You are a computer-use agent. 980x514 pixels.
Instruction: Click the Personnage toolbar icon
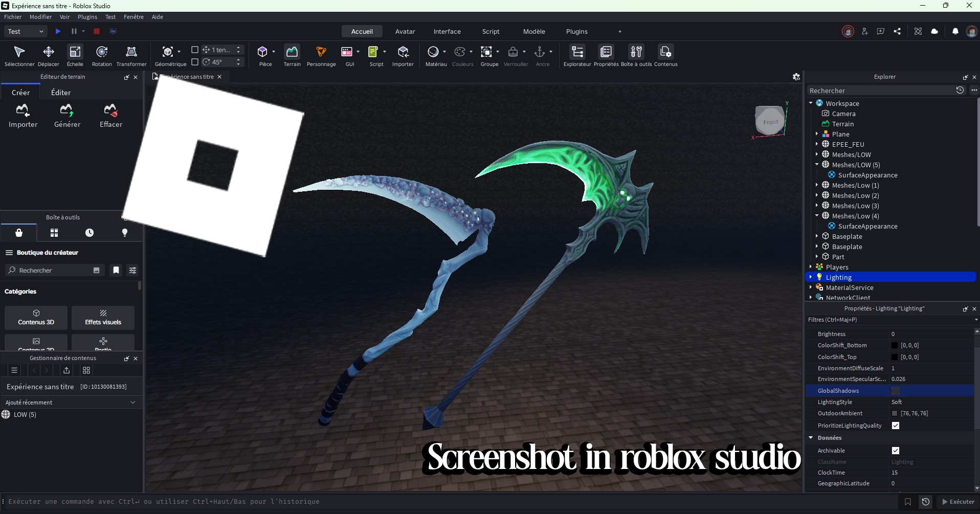[x=321, y=56]
